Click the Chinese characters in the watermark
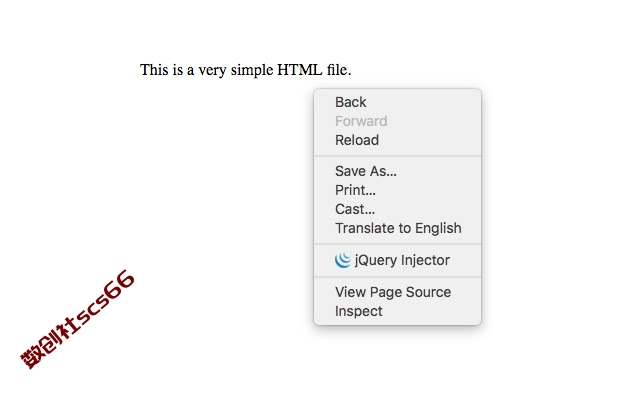The height and width of the screenshot is (400, 640). point(48,344)
